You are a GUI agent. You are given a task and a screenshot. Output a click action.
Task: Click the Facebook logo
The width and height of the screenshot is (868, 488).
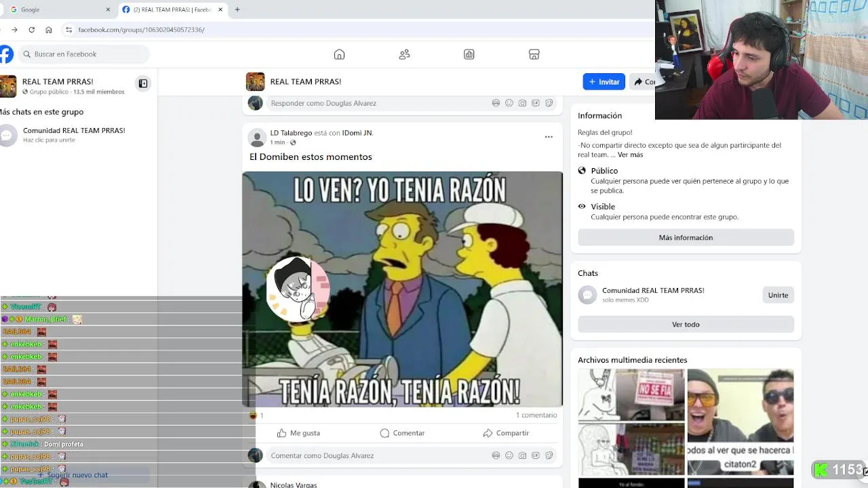point(5,54)
